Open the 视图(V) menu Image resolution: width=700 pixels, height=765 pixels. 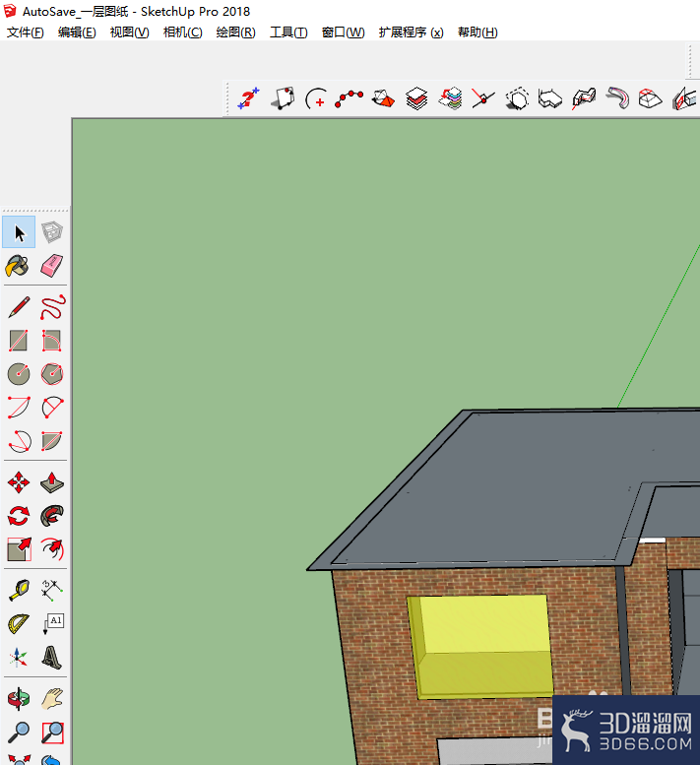coord(129,32)
